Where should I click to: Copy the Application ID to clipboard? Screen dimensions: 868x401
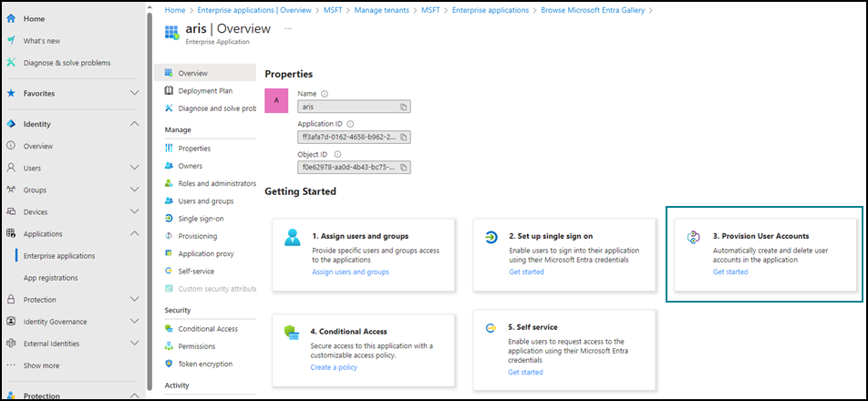point(404,138)
